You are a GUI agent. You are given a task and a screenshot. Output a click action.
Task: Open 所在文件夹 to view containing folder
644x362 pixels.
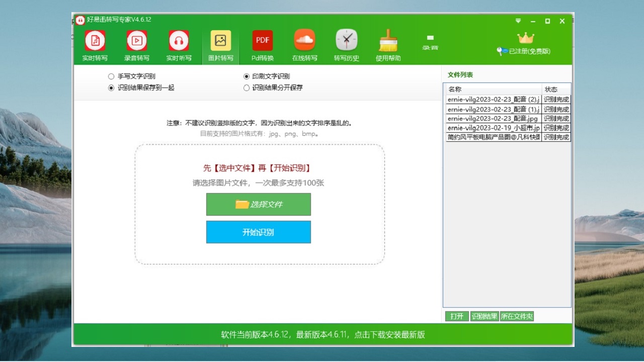coord(517,316)
